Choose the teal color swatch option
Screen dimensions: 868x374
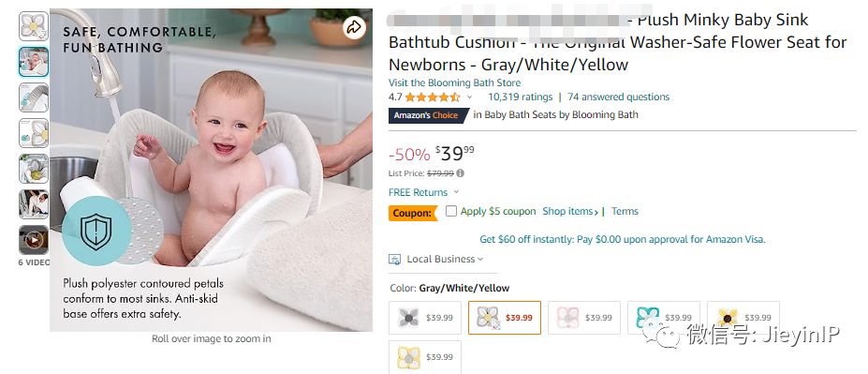coord(664,318)
